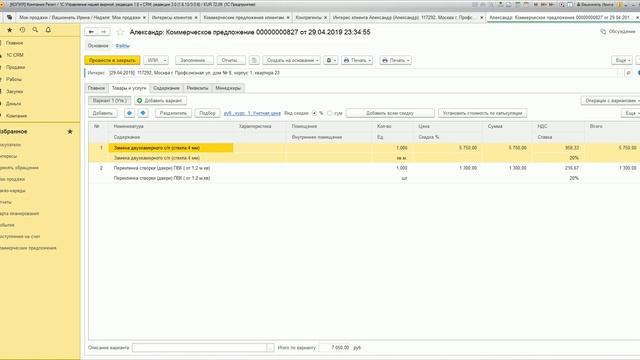The image size is (640, 360).
Task: Click the 5 750,00 price cell in row 1
Action: [x=447, y=148]
